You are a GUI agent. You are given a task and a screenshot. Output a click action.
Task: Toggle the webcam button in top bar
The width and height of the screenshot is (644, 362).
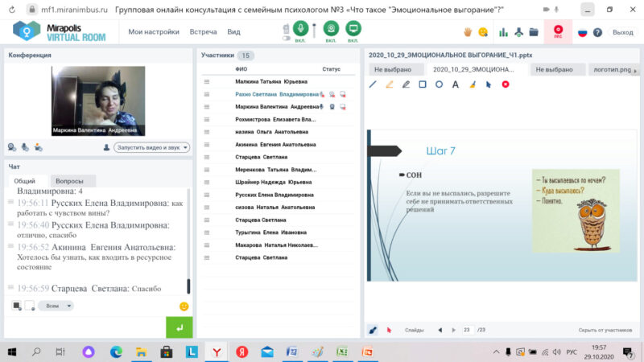331,28
